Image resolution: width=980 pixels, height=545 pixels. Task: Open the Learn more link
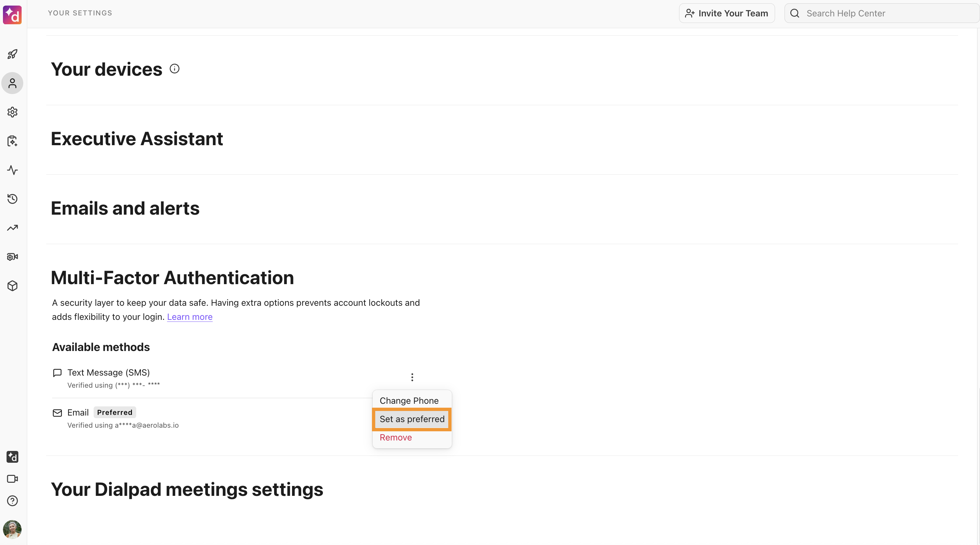tap(190, 317)
